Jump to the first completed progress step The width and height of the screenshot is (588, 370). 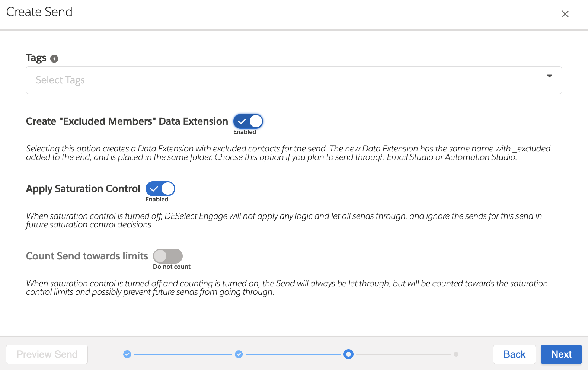coord(127,354)
